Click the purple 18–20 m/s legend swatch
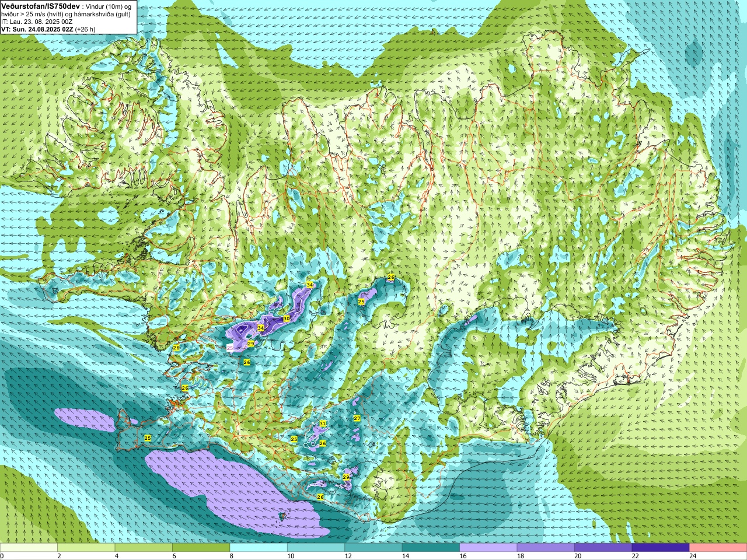Screen dimensions: 747x560 point(546,548)
